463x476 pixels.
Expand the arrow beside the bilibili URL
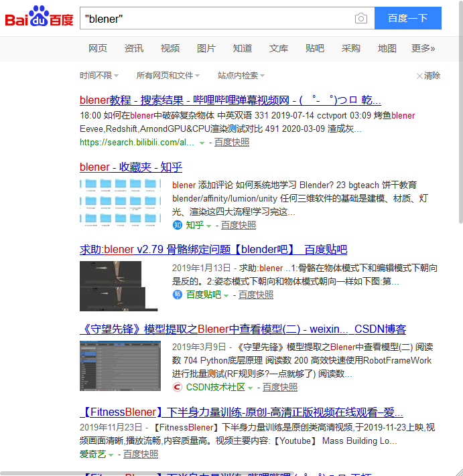coord(202,143)
